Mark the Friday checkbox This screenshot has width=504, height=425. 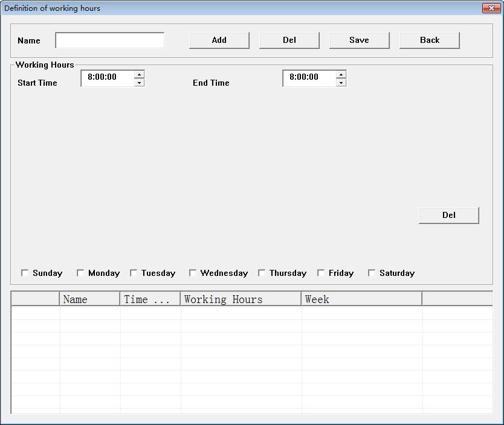point(321,273)
